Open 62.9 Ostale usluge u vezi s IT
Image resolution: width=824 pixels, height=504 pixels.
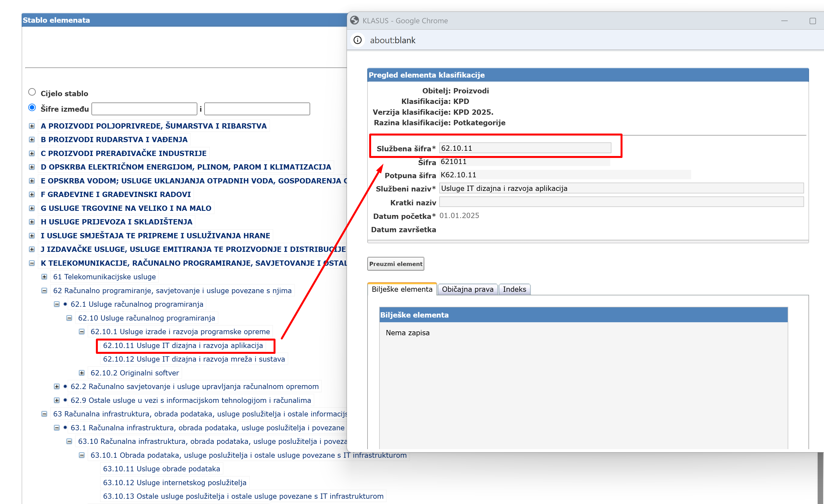click(191, 400)
